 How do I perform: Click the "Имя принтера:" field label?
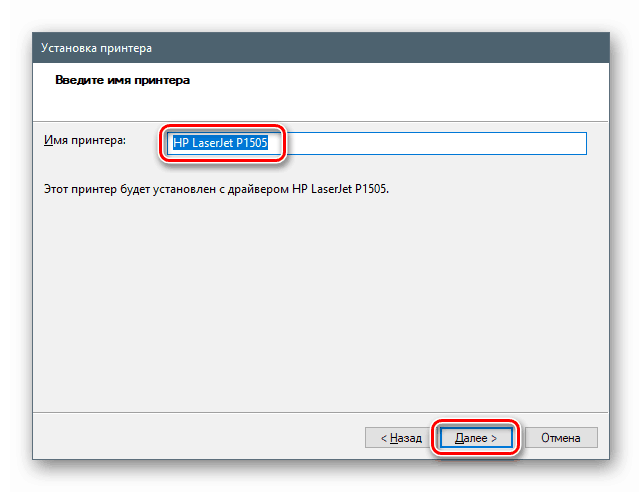click(x=85, y=141)
